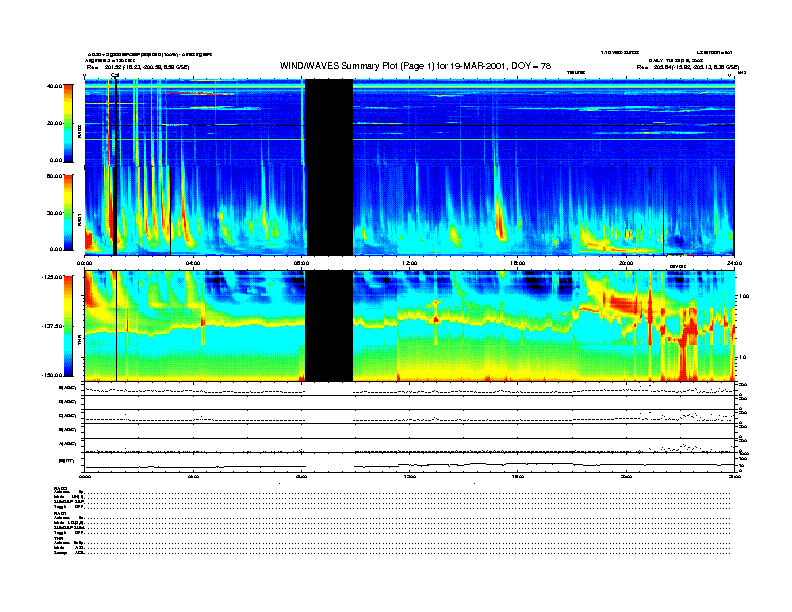Click the 10 tick on the TNR right axis
792x612 pixels.
[742, 358]
